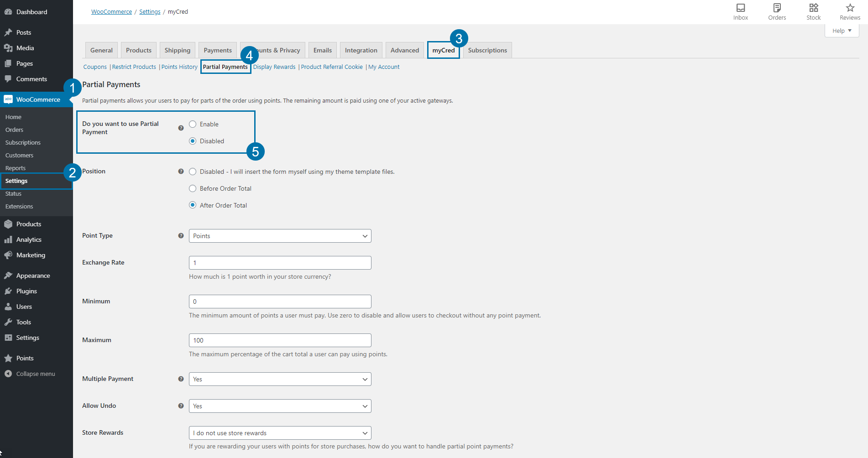Open Status under WooCommerce submenu
Screen dimensions: 868x458
tap(13, 194)
